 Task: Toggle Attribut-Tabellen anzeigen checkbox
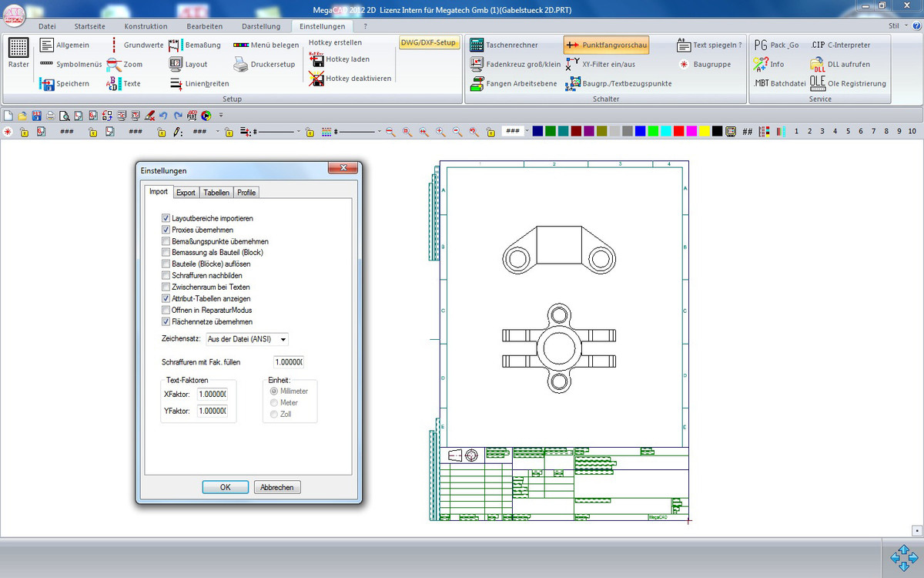[x=166, y=298]
